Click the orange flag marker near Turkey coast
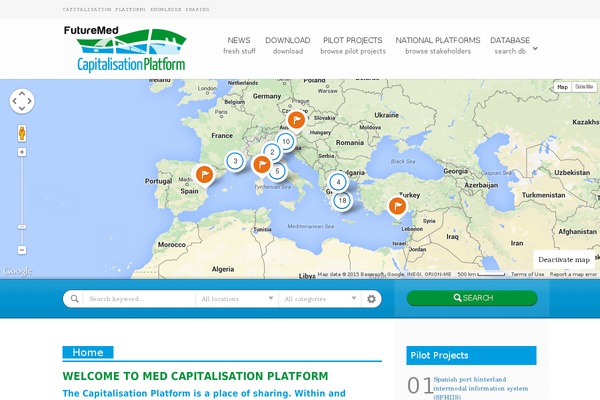Screen dimensions: 600x400 397,207
